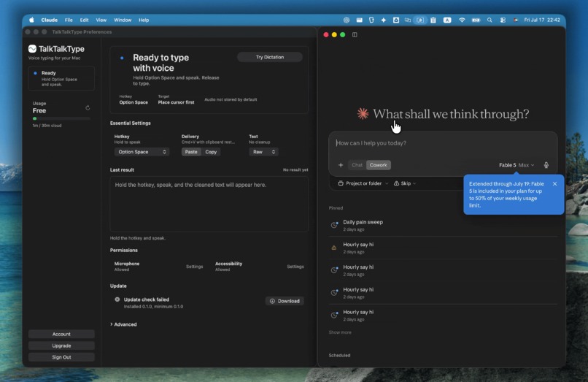Open the View menu

pyautogui.click(x=101, y=20)
